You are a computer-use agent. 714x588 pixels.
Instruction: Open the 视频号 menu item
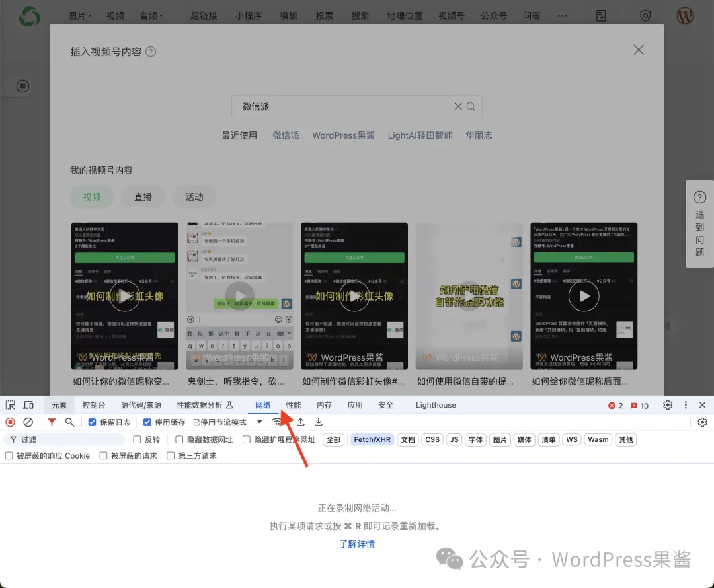pos(452,16)
